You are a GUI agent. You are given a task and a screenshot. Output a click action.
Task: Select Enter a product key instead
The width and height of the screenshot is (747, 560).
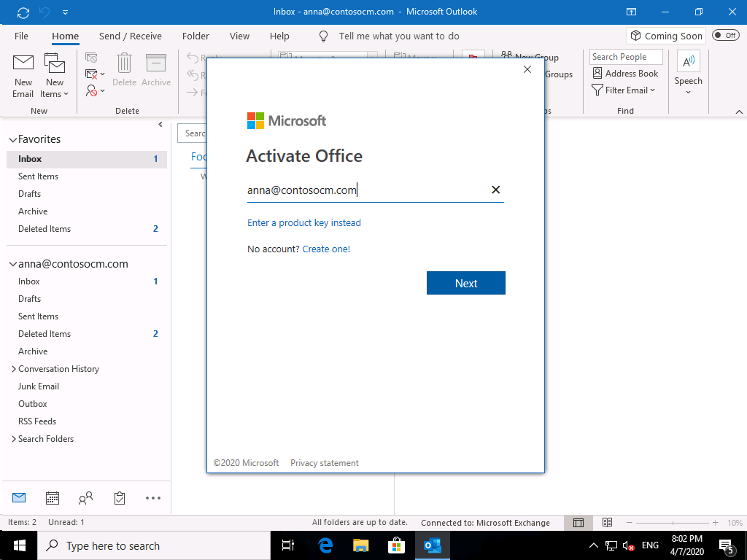click(x=304, y=222)
